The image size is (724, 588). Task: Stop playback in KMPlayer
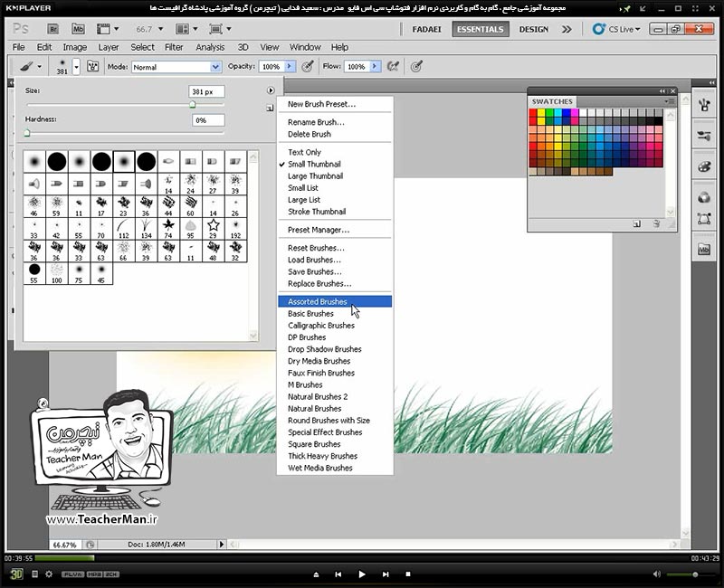pyautogui.click(x=408, y=574)
